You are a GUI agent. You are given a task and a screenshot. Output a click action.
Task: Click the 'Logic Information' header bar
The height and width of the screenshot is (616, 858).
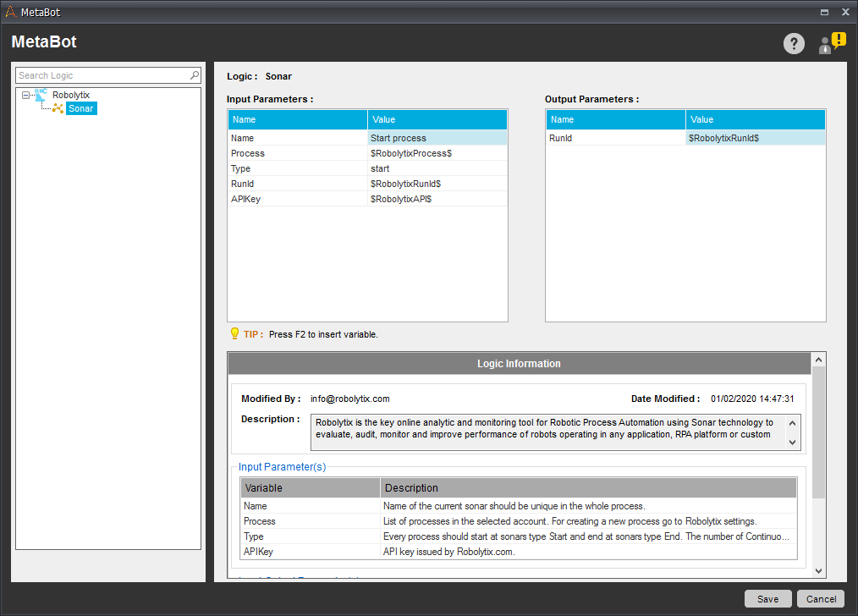coord(519,363)
